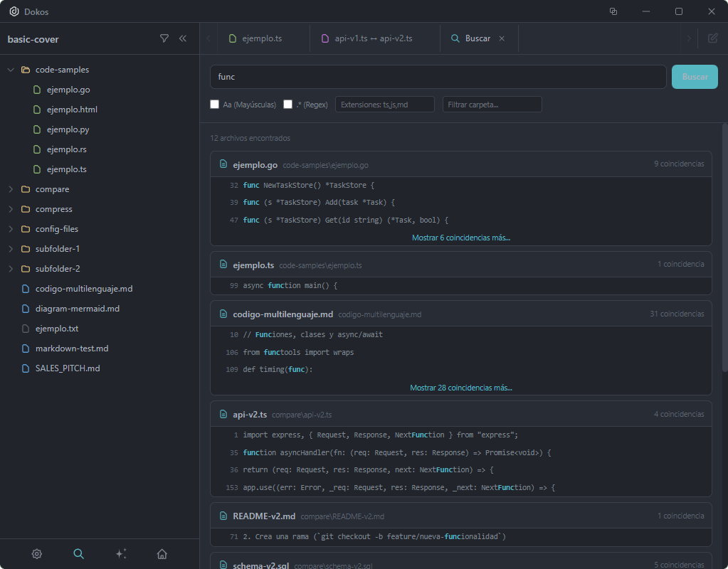
Task: Click the edit pencil icon at tab bar right
Action: [x=712, y=38]
